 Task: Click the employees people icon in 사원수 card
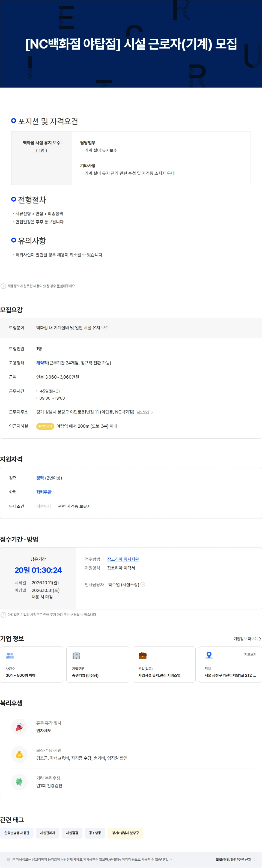point(10,656)
